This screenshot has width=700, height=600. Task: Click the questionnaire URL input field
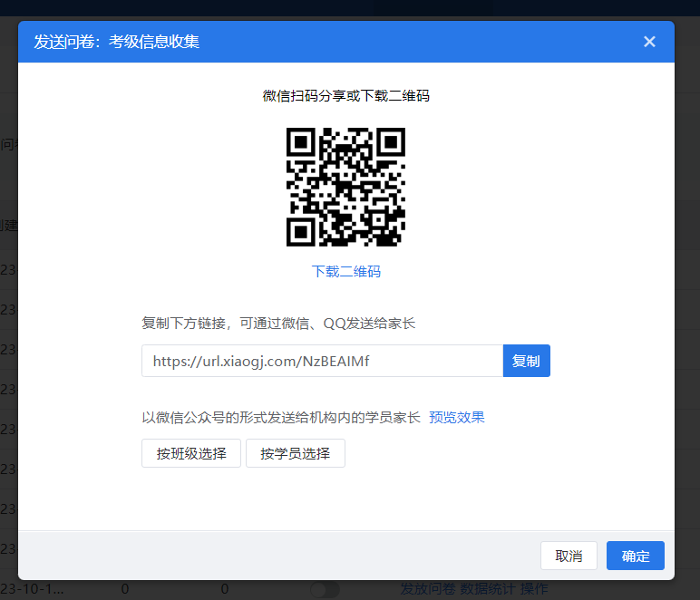tap(322, 361)
